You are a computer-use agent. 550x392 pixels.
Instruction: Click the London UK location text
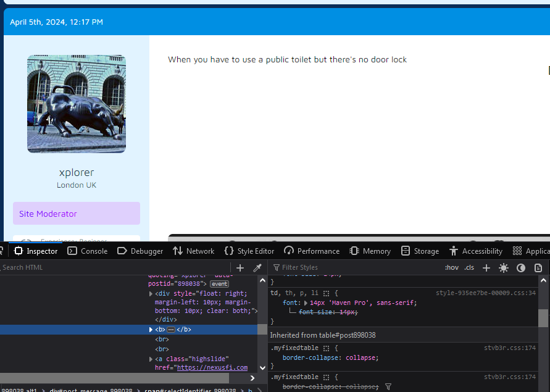click(x=77, y=185)
